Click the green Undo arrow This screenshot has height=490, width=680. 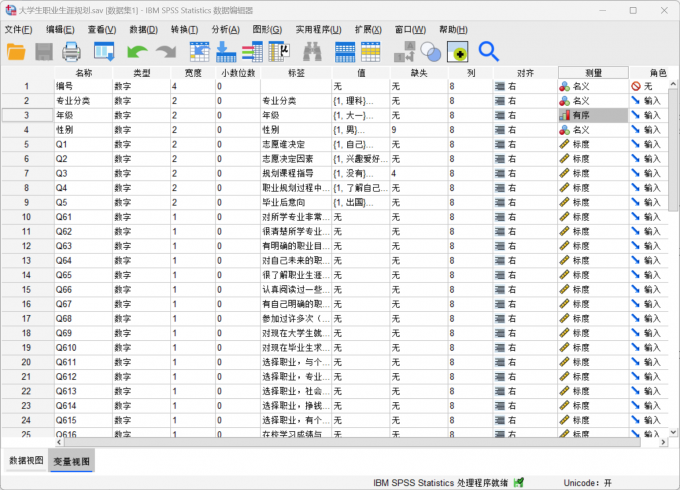pos(137,52)
